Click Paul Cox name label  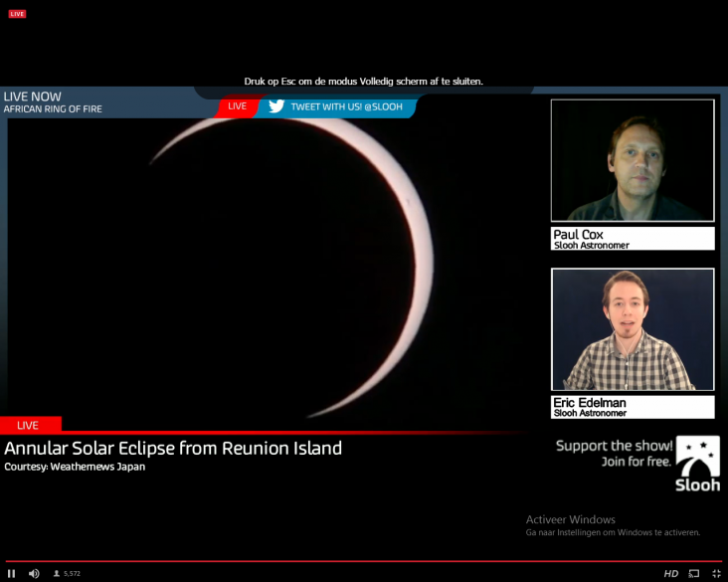point(633,239)
